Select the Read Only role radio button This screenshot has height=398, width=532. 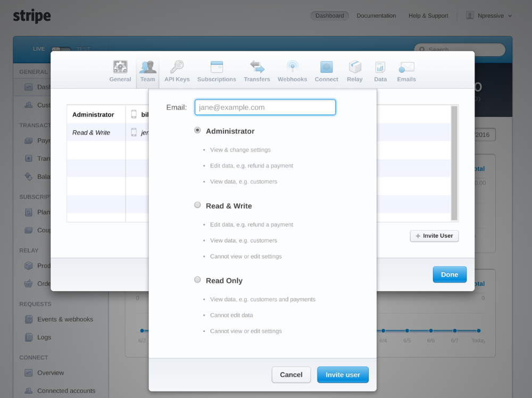tap(197, 279)
